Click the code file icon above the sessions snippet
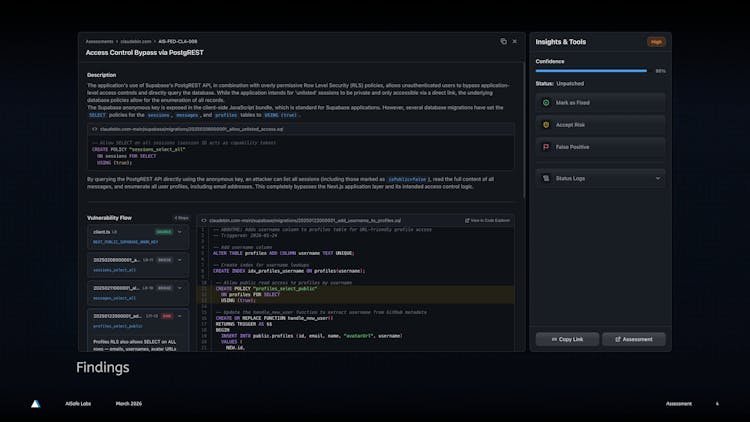Screen dimensions: 750x422 coord(95,129)
